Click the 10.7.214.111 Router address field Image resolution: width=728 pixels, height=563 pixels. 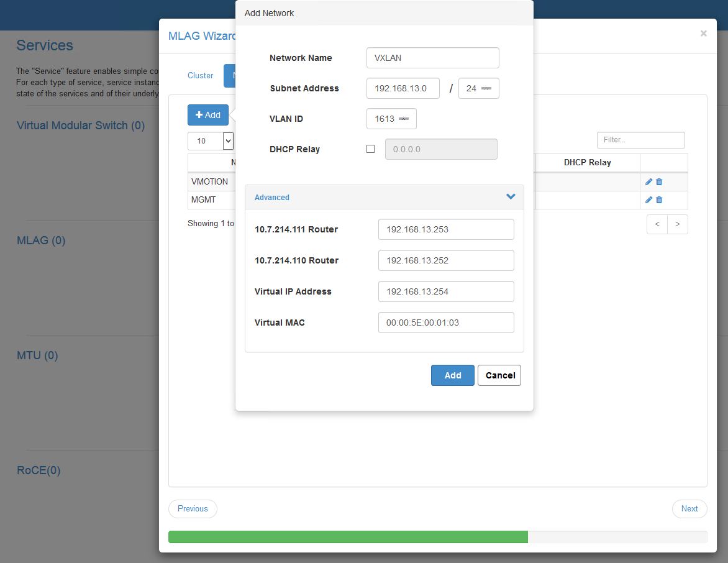click(x=446, y=229)
